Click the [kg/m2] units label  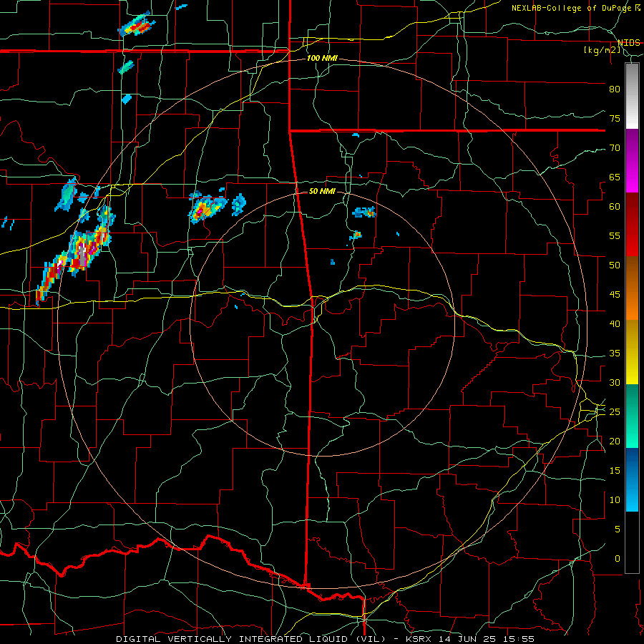pyautogui.click(x=602, y=50)
